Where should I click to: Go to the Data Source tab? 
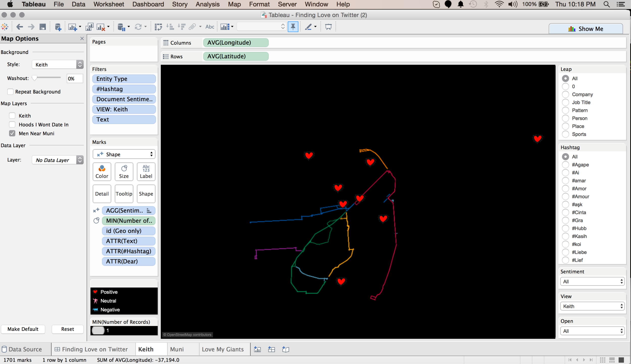point(25,349)
